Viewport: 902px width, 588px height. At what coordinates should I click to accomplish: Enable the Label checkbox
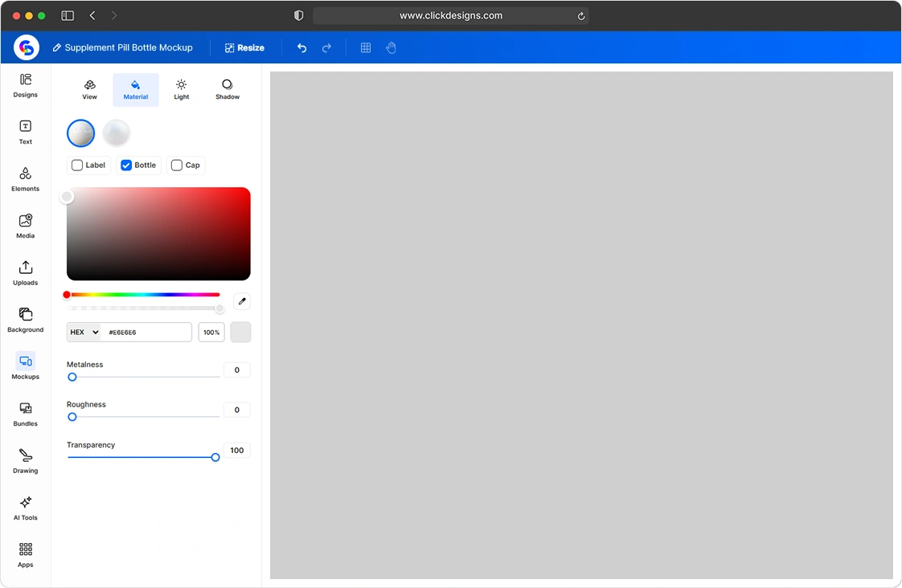pos(77,165)
